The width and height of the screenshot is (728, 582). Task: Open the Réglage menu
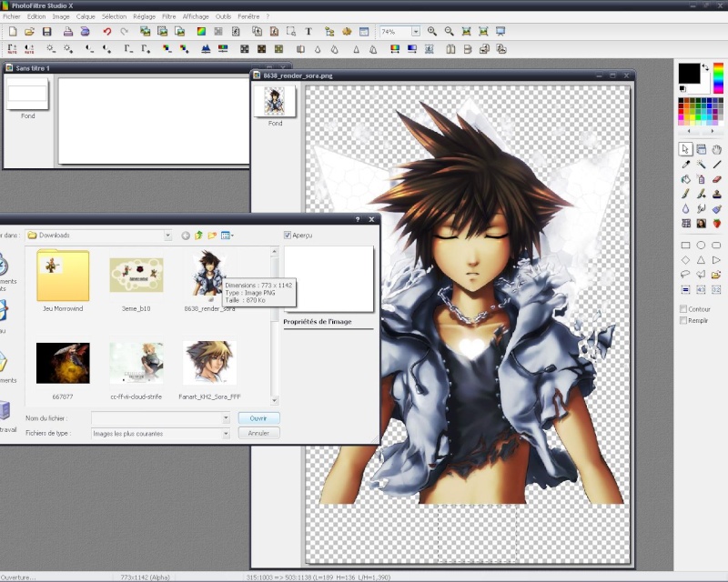click(145, 16)
